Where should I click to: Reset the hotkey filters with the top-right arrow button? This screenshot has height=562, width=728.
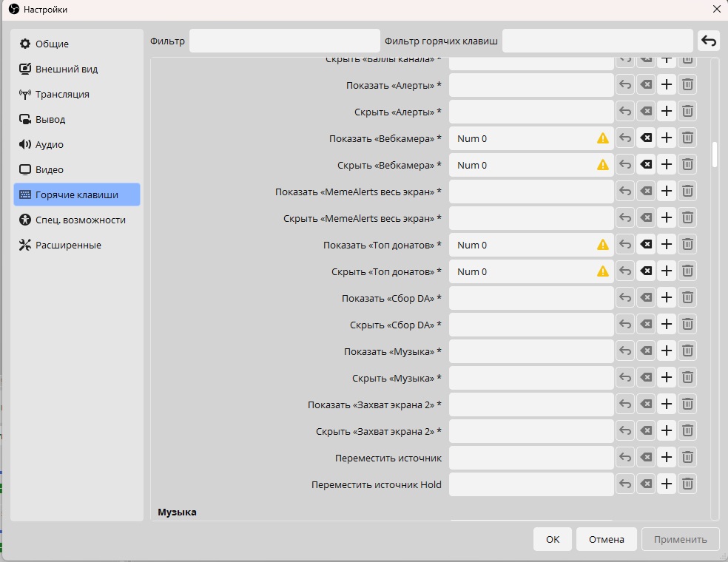(709, 41)
